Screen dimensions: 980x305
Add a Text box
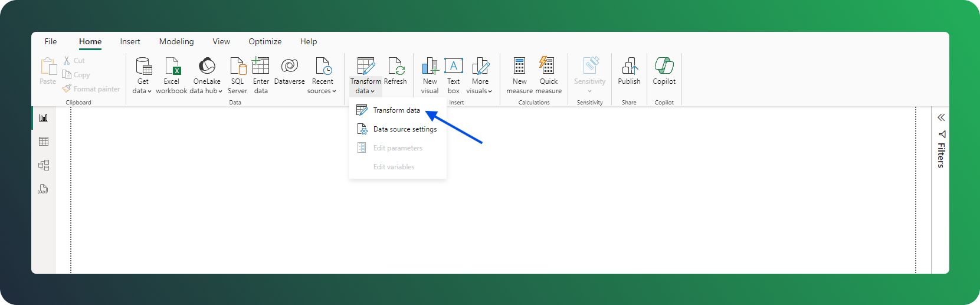click(x=453, y=66)
